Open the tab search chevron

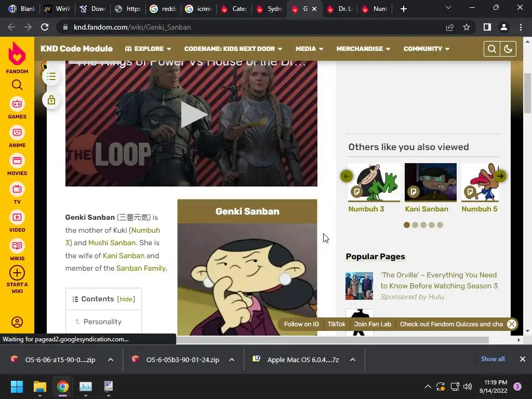448,7
